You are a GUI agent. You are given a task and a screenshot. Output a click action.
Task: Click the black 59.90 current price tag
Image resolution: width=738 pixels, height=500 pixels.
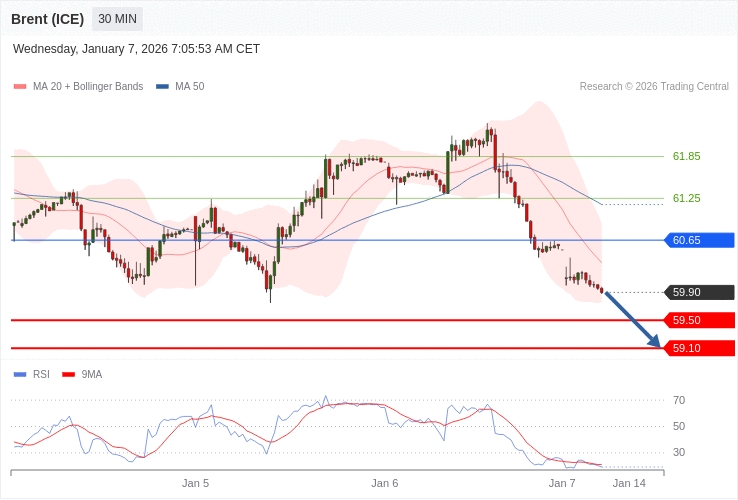[x=699, y=292]
